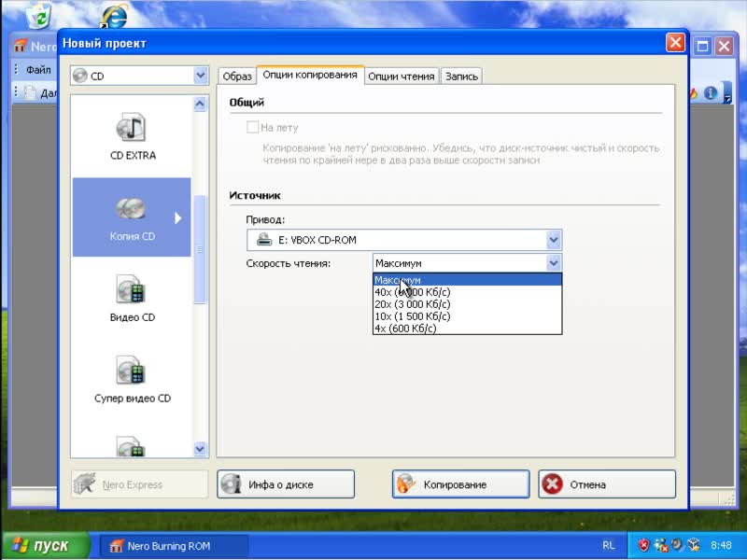Viewport: 747px width, 560px height.
Task: Click the Nero Burning ROM taskbar button
Action: click(174, 546)
